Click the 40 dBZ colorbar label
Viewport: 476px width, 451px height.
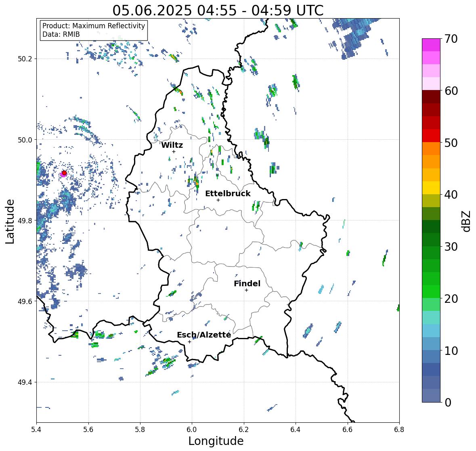pyautogui.click(x=451, y=195)
